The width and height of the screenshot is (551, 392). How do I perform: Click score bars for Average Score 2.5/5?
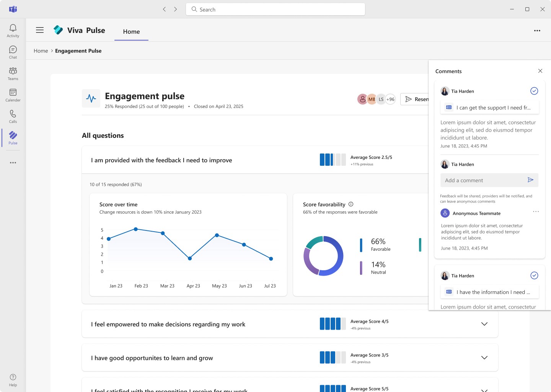tap(333, 160)
